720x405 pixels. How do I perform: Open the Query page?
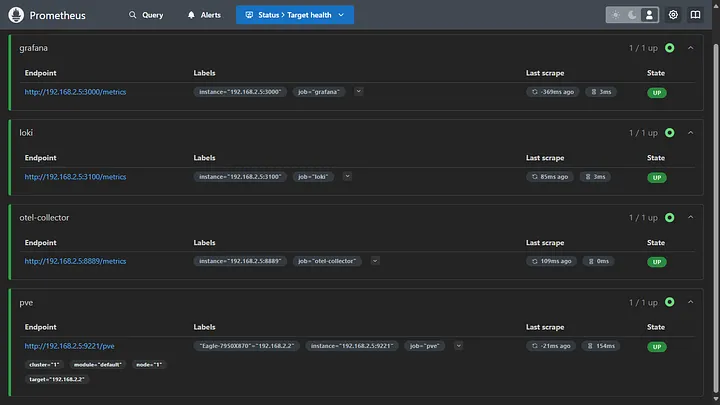point(146,15)
